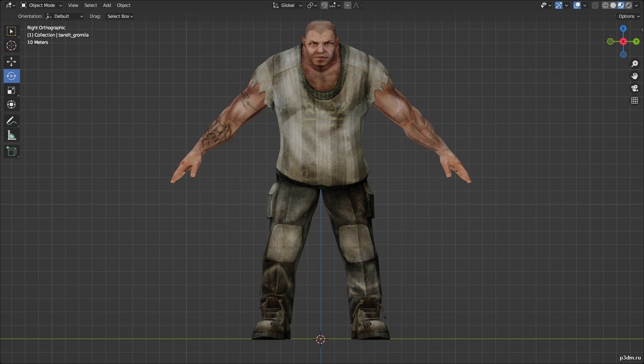Open the Add menu
Image resolution: width=644 pixels, height=364 pixels.
tap(107, 5)
